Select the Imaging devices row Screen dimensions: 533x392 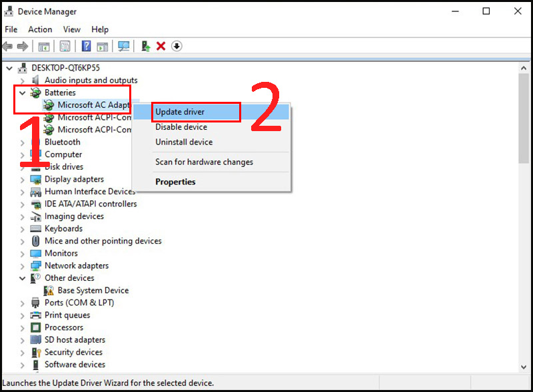[x=74, y=216]
